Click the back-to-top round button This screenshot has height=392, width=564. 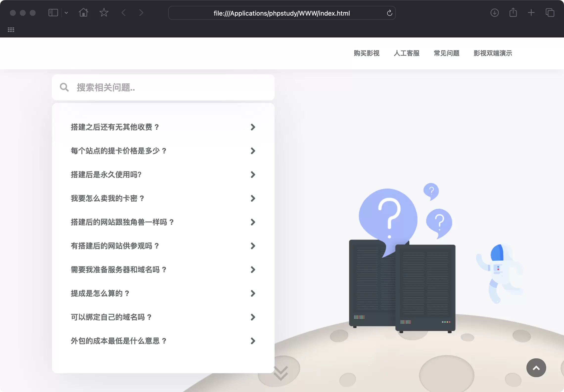coord(536,368)
